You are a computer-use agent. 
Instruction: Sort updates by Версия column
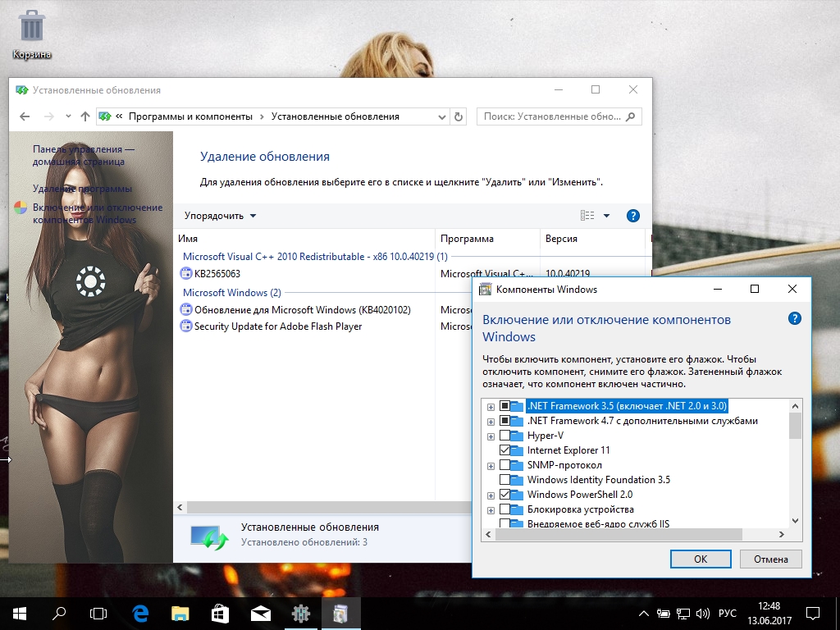click(592, 239)
